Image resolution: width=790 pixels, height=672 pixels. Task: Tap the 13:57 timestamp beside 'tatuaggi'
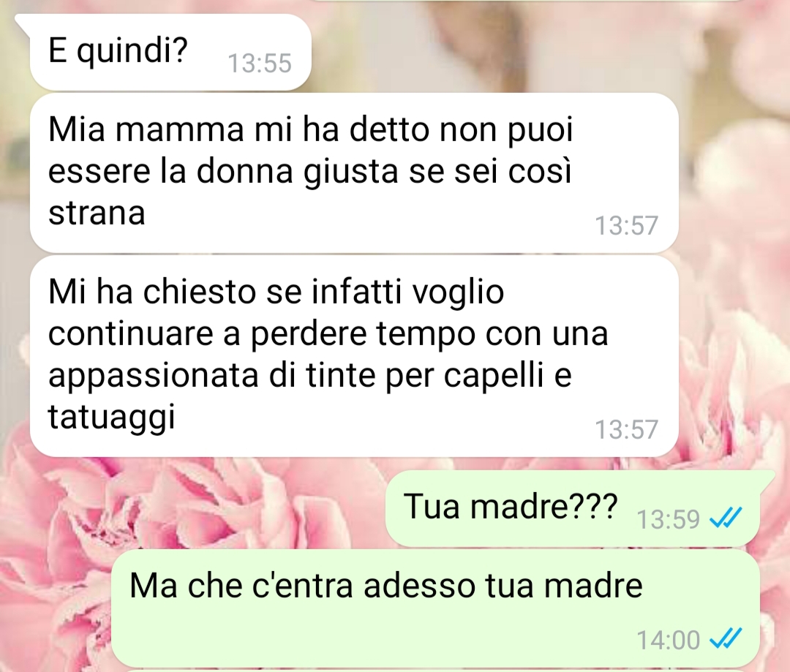click(x=626, y=429)
